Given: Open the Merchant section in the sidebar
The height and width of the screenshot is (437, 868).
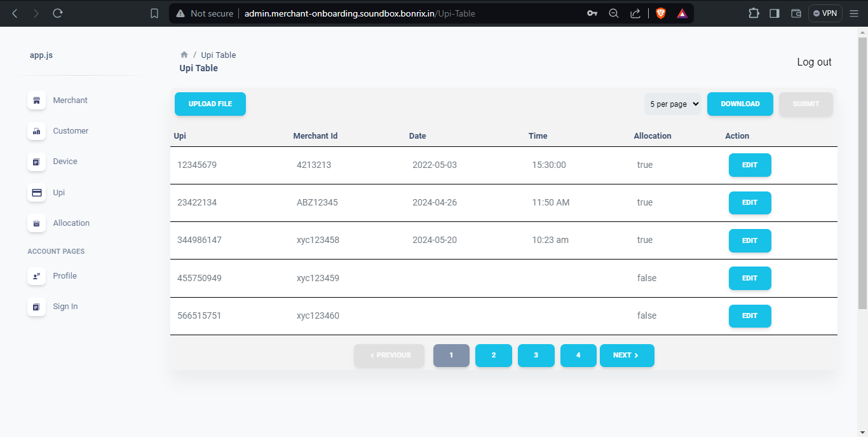Looking at the screenshot, I should 36,100.
